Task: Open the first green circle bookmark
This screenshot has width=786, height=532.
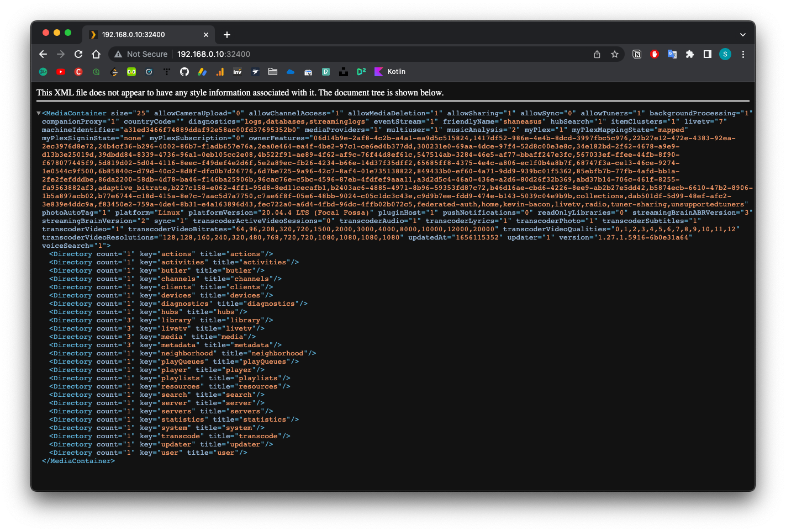Action: pos(43,72)
